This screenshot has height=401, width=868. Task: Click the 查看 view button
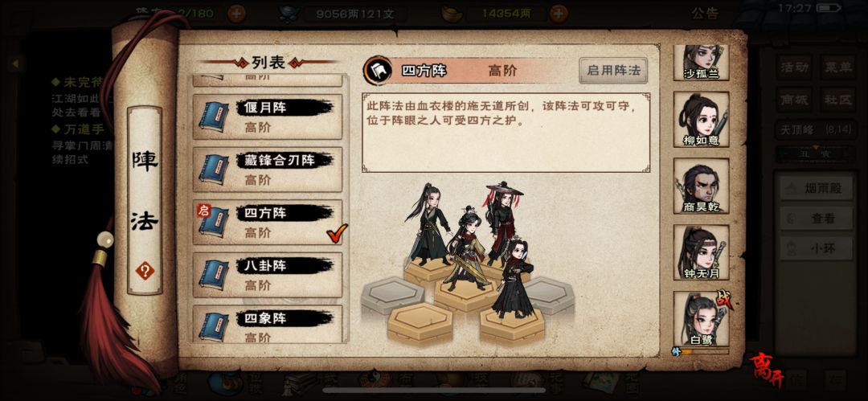tap(816, 219)
